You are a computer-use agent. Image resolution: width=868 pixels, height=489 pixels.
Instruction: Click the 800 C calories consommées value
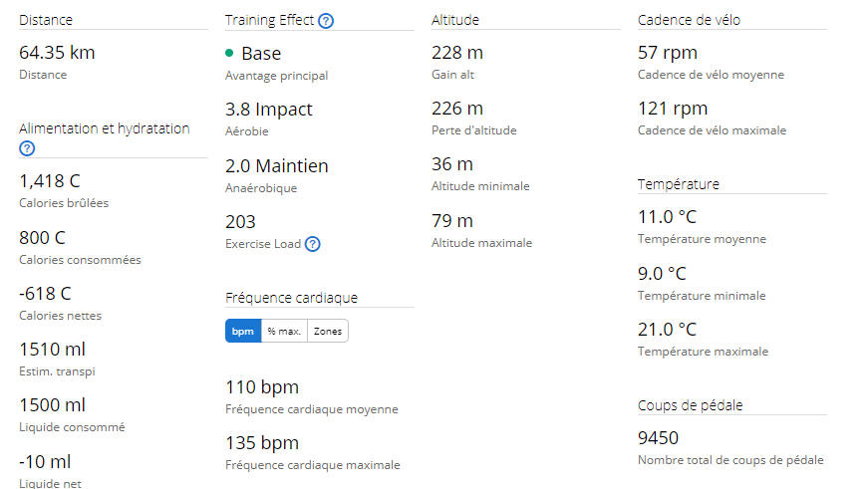pyautogui.click(x=42, y=238)
